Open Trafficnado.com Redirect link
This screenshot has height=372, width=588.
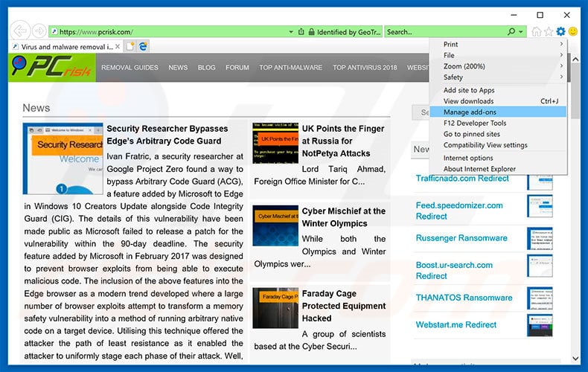tap(462, 178)
